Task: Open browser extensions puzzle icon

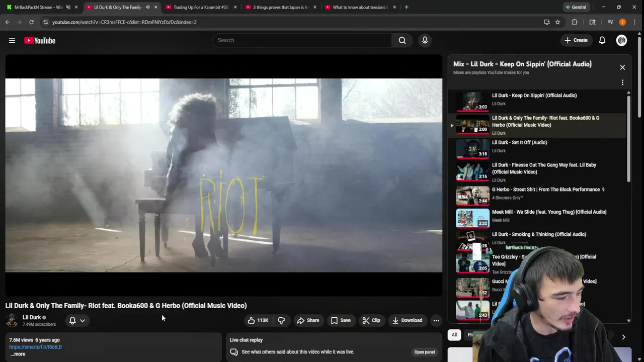Action: (x=575, y=22)
